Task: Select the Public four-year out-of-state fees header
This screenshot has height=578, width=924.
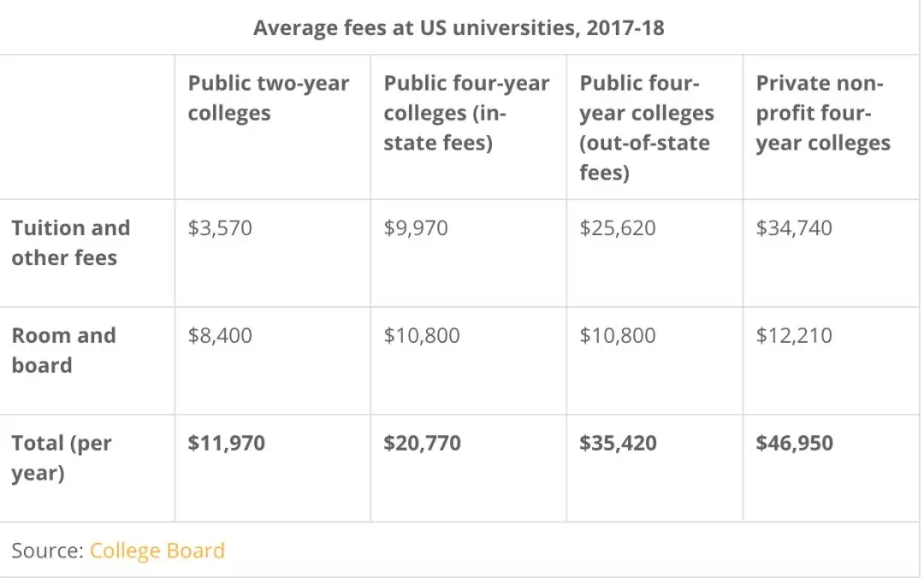Action: point(646,128)
